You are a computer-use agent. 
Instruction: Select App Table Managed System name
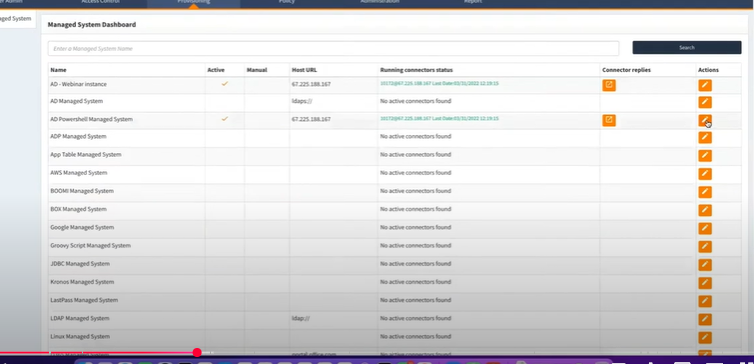point(86,155)
